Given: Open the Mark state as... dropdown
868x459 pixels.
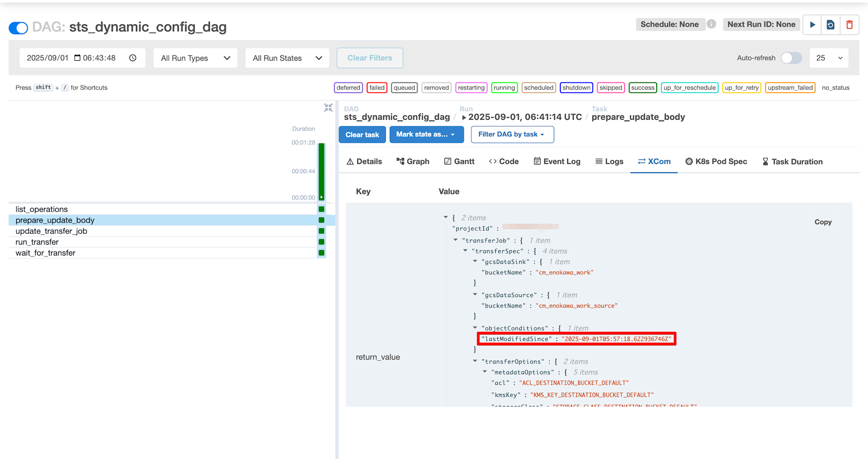Looking at the screenshot, I should [426, 134].
